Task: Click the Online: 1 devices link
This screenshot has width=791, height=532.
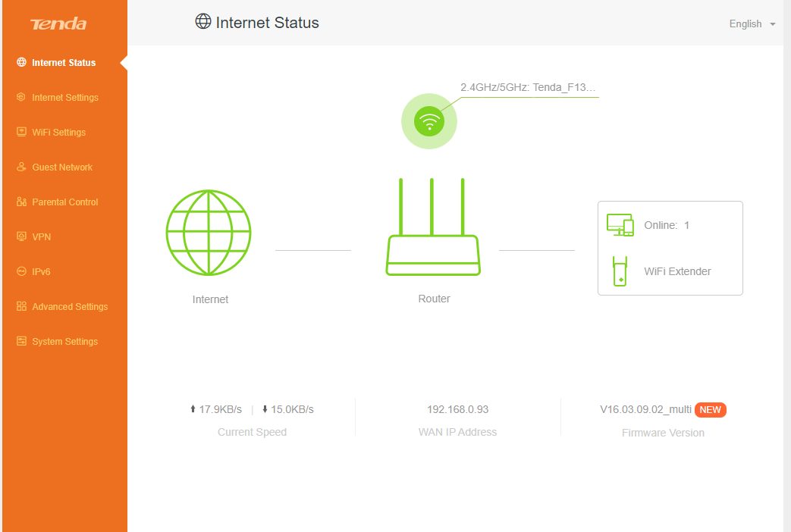Action: pyautogui.click(x=667, y=225)
